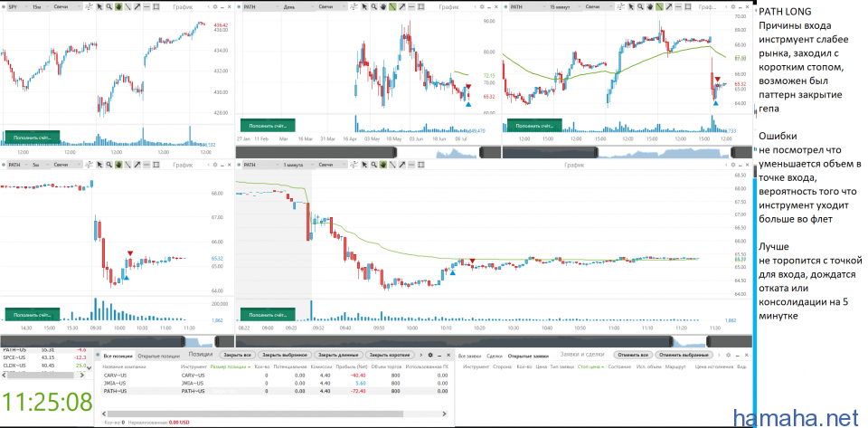Choose the hand pan tool in PATH daily chart
Viewport: 868px width, 428px height.
tap(383, 7)
